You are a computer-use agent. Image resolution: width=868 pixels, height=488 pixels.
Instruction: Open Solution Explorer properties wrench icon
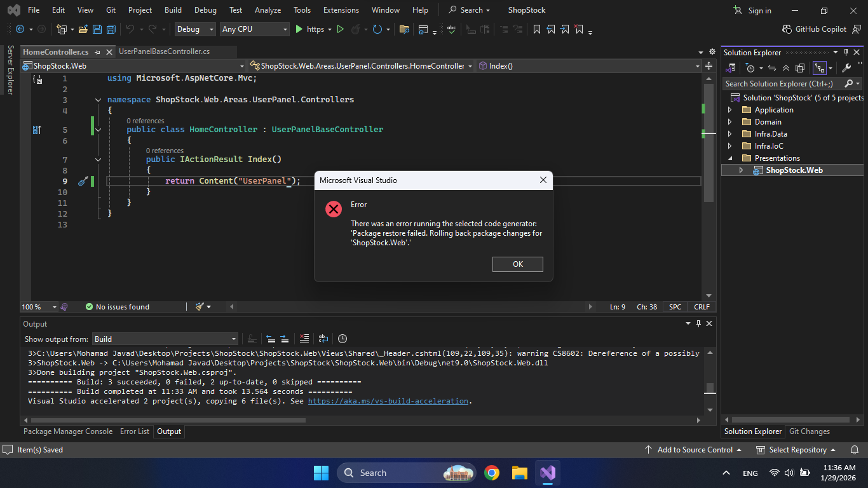pos(846,68)
